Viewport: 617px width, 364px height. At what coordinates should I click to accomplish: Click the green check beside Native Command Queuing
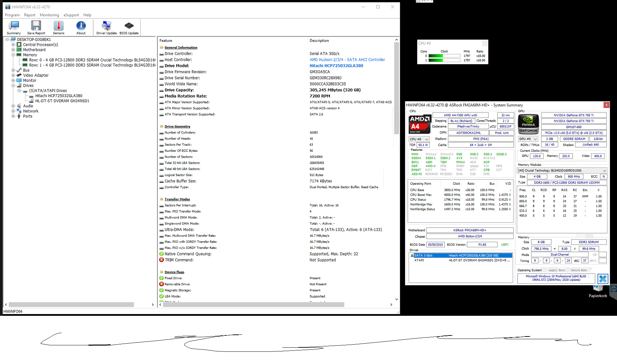162,254
